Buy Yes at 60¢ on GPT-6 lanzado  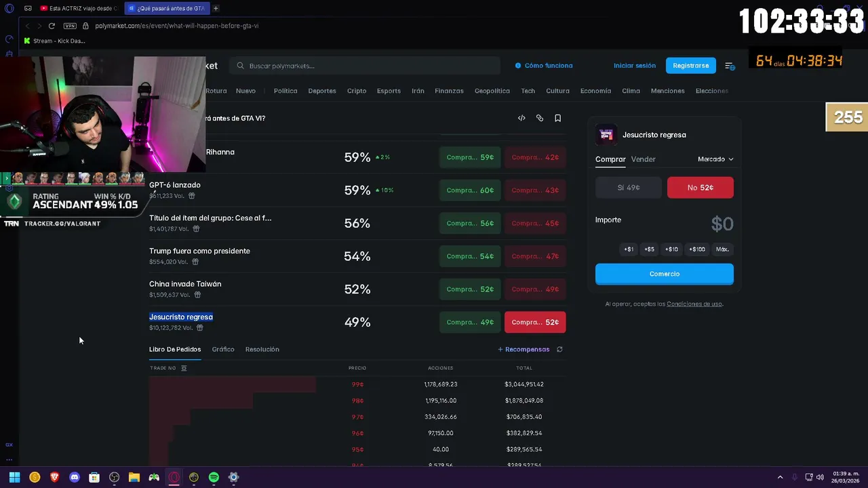470,190
